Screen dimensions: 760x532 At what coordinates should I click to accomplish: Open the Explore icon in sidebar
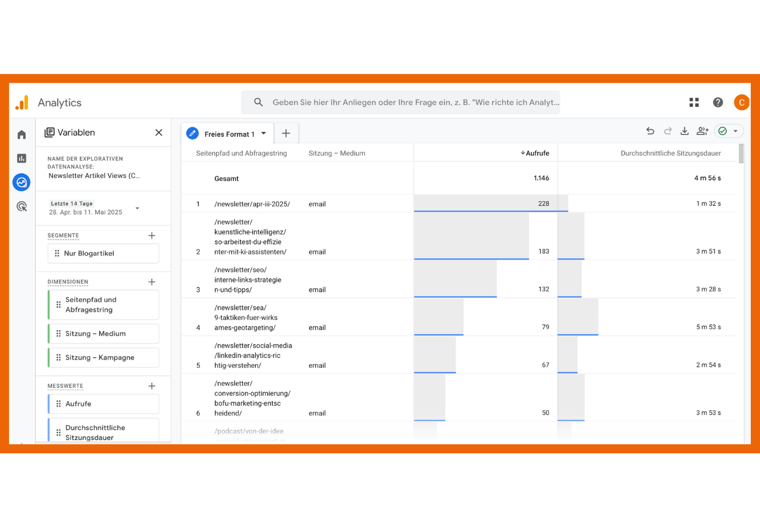tap(22, 183)
